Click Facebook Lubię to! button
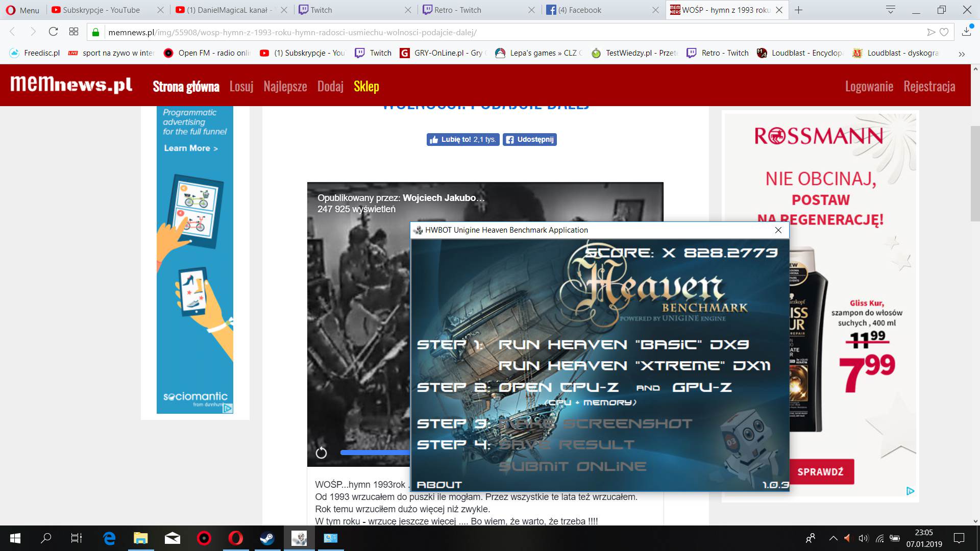 click(463, 139)
